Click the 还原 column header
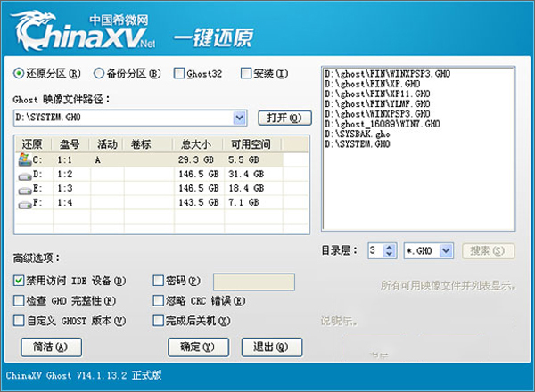The image size is (535, 392). 33,144
